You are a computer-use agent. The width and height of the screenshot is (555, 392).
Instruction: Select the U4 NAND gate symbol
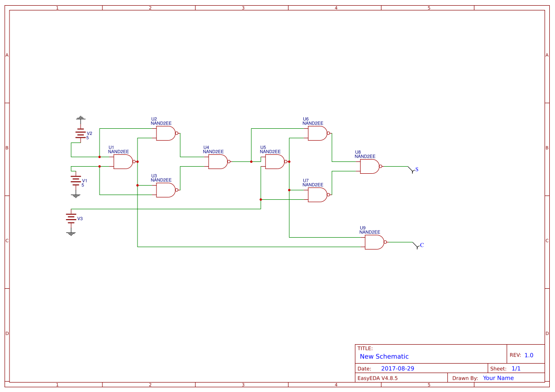tap(219, 161)
